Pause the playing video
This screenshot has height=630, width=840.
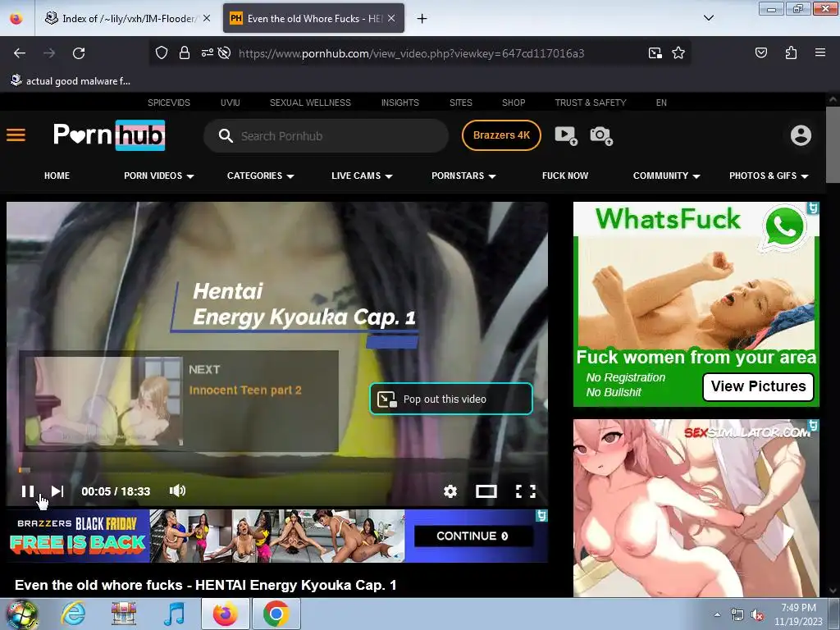click(28, 491)
